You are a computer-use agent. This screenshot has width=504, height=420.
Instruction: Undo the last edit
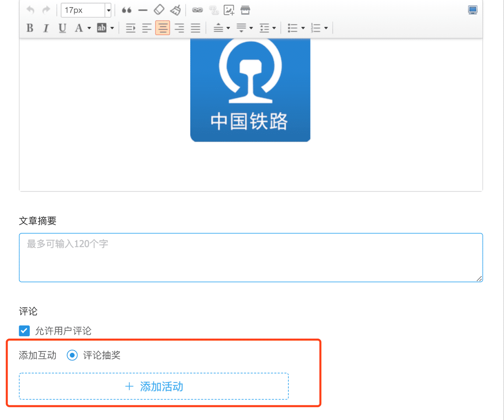(30, 10)
